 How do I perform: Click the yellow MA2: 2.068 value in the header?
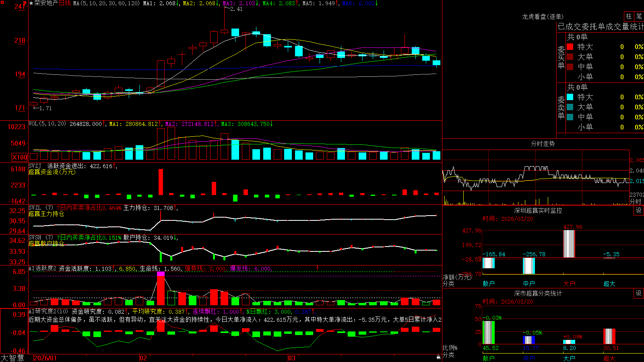[199, 3]
